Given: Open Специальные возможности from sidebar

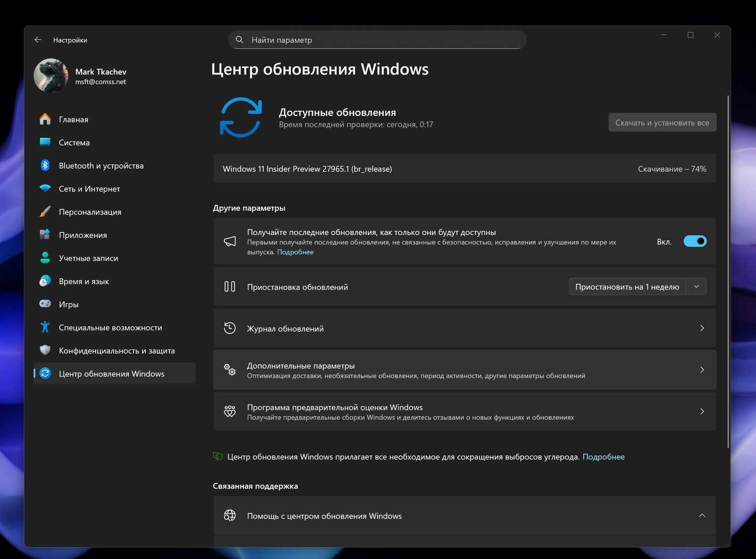Looking at the screenshot, I should coord(110,327).
